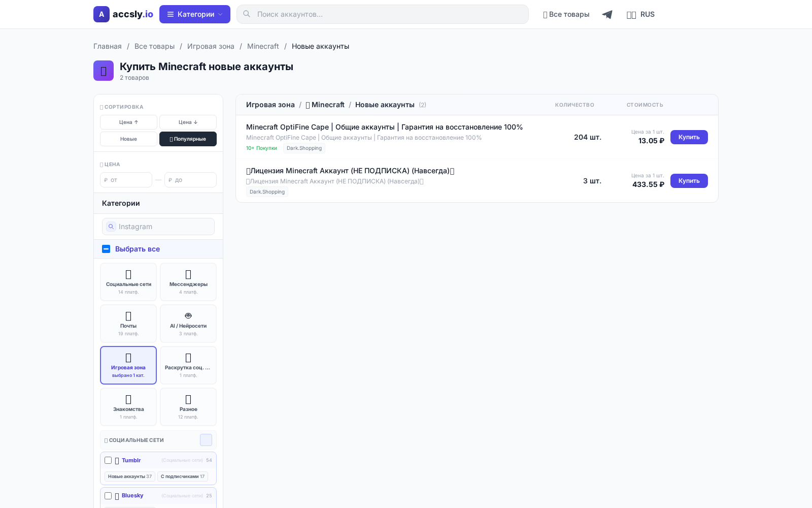This screenshot has width=812, height=508.
Task: Click the Почты category icon
Action: 128,316
